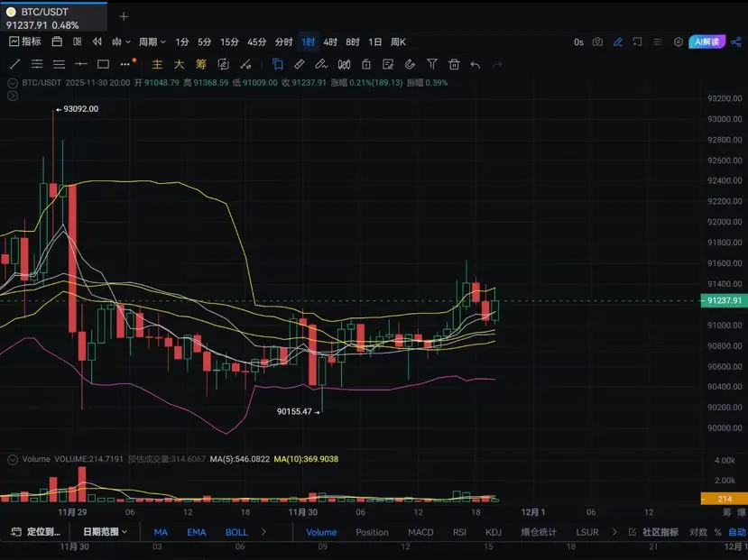The width and height of the screenshot is (748, 560).
Task: Open the 日期范围 date range dropdown
Action: point(105,532)
